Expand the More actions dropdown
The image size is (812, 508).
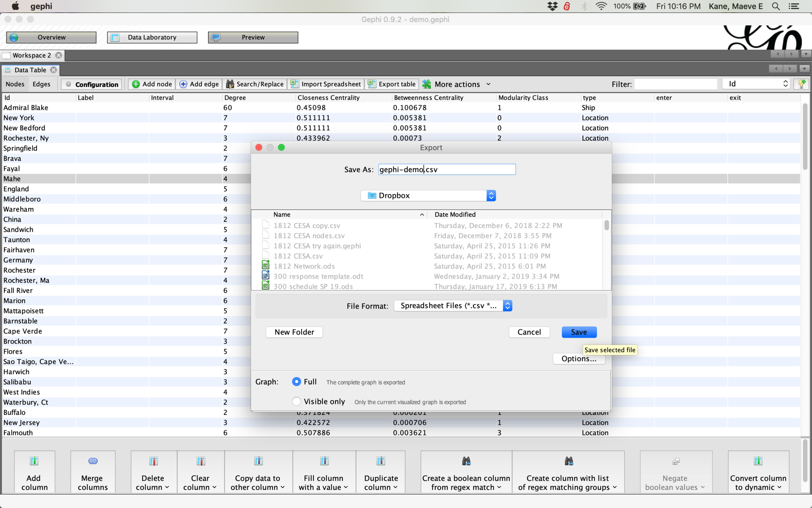pos(457,84)
